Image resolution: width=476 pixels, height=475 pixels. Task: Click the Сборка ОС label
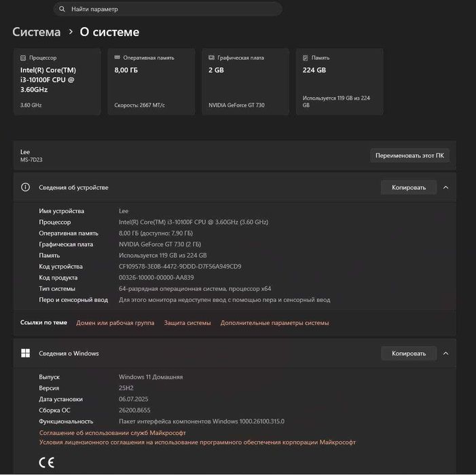[54, 410]
